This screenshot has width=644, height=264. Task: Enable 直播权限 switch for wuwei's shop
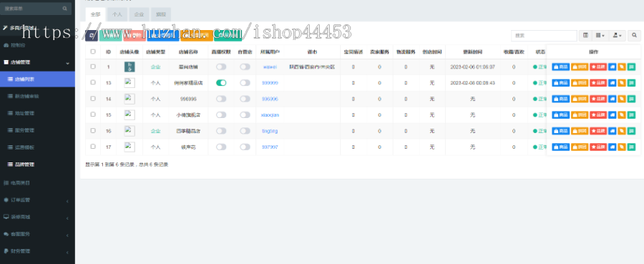221,67
